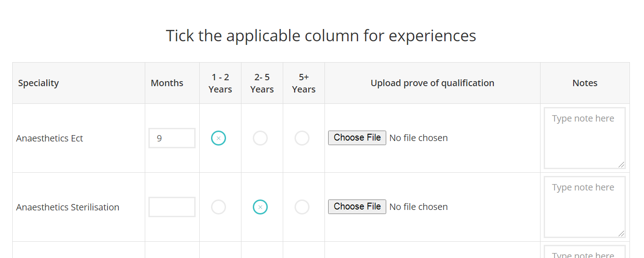
Task: Click the Upload prove of qualification header
Action: pyautogui.click(x=432, y=83)
